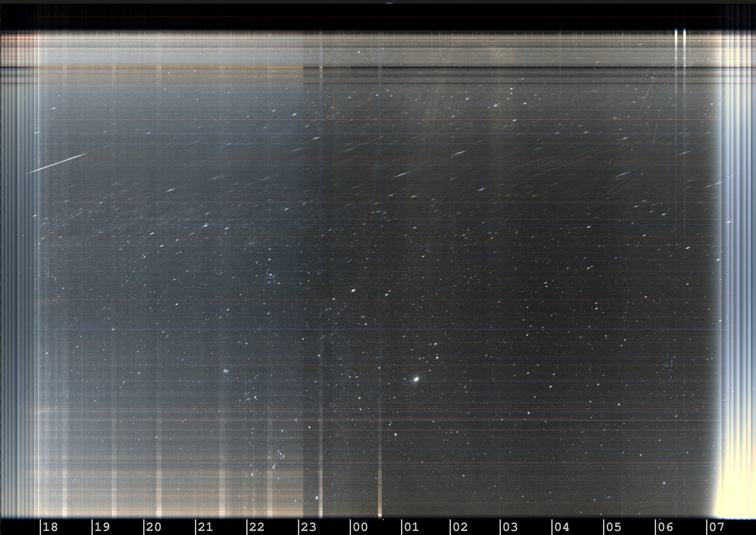Go to hour 05 on the timeline
Viewport: 756px width, 535px height.
pyautogui.click(x=614, y=527)
